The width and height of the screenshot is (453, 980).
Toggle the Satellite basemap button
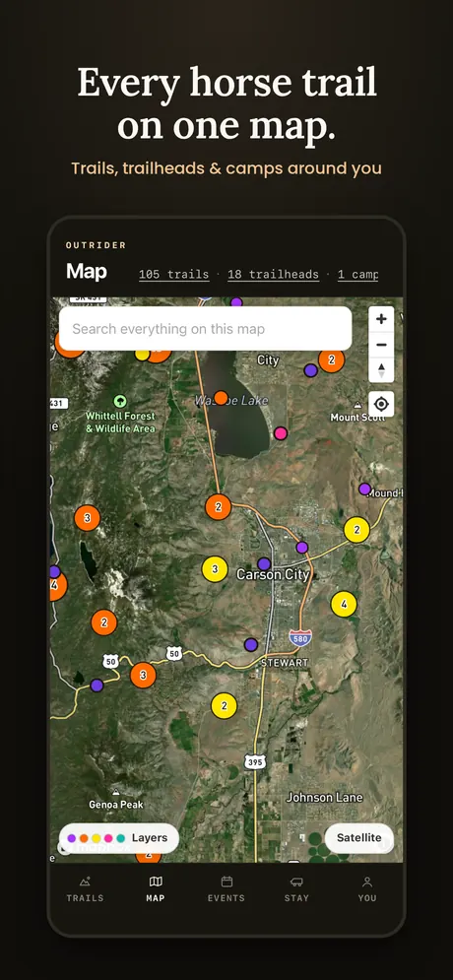(x=358, y=838)
